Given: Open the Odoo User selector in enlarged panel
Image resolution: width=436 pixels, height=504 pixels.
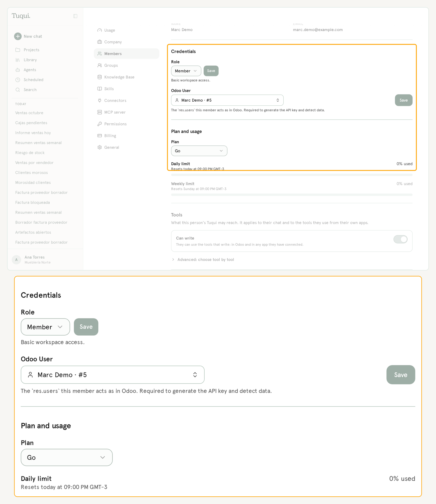Looking at the screenshot, I should [x=113, y=375].
